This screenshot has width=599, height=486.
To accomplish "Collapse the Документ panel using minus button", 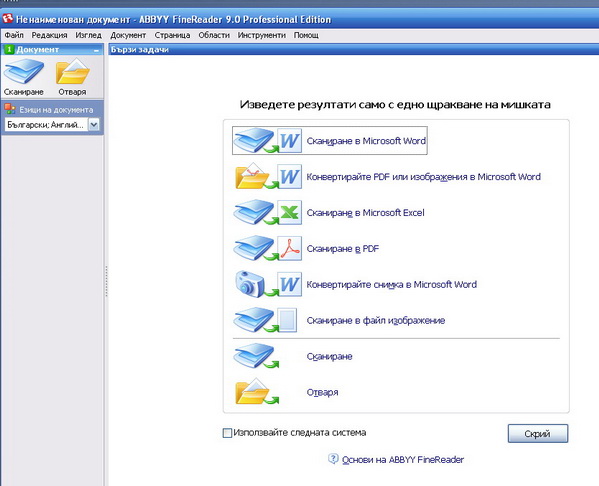I will coord(96,50).
